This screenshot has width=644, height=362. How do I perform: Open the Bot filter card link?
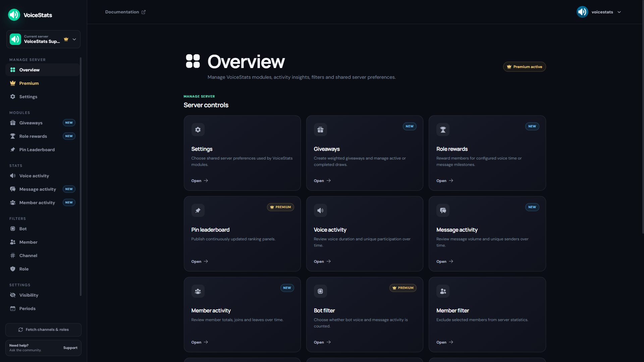click(322, 342)
